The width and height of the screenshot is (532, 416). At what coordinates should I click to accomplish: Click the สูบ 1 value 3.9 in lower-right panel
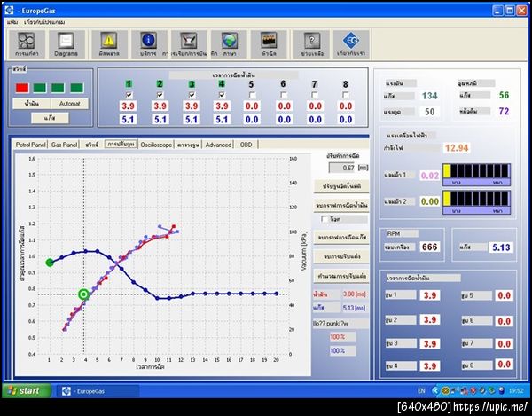click(430, 295)
